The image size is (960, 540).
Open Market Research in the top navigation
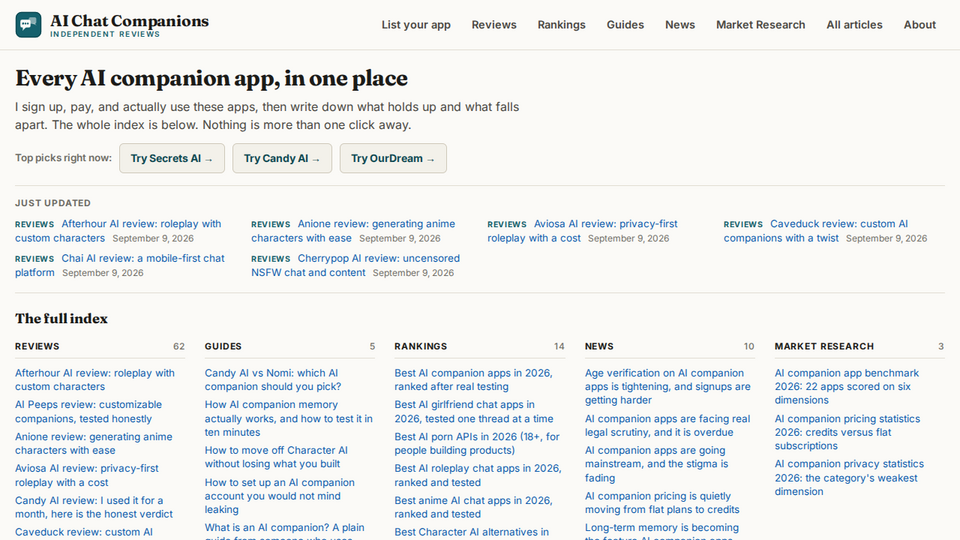point(760,25)
